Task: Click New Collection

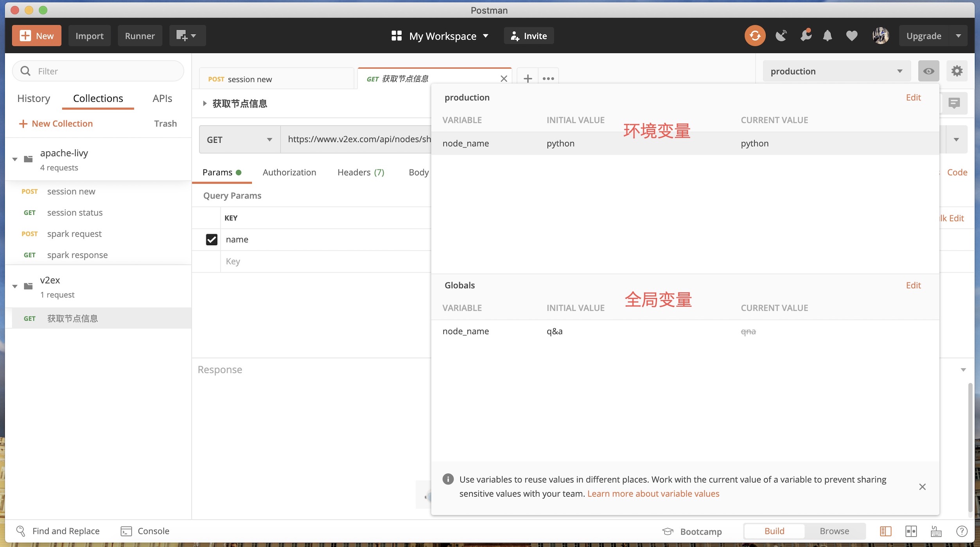Action: [x=56, y=124]
